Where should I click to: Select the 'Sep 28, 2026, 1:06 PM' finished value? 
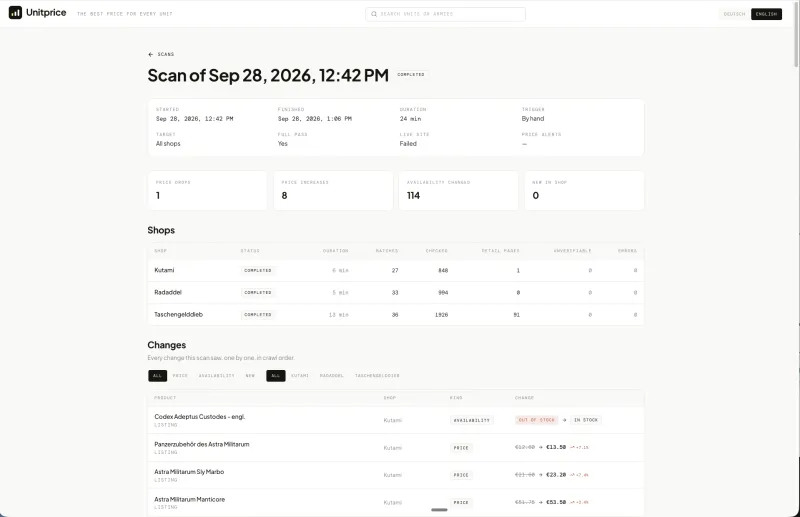point(315,119)
